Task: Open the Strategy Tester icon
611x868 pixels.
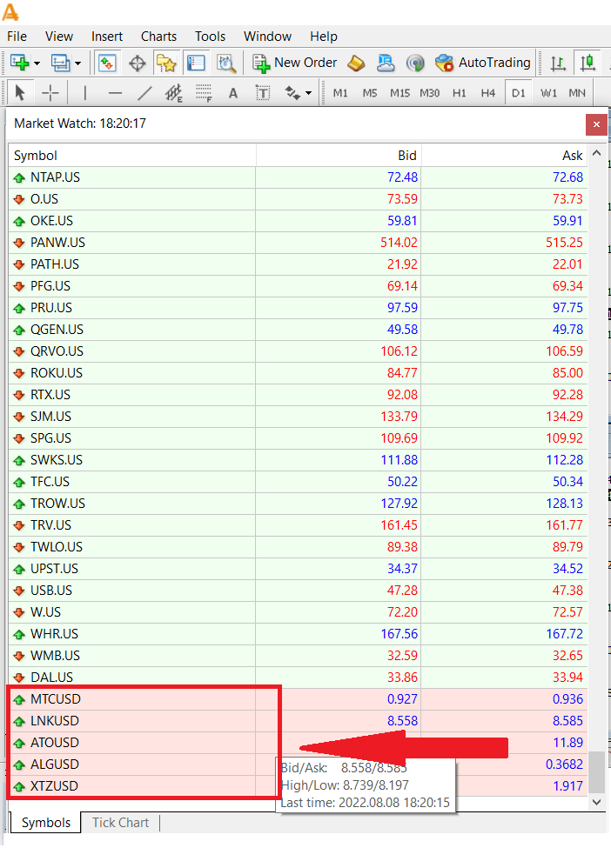Action: 225,63
